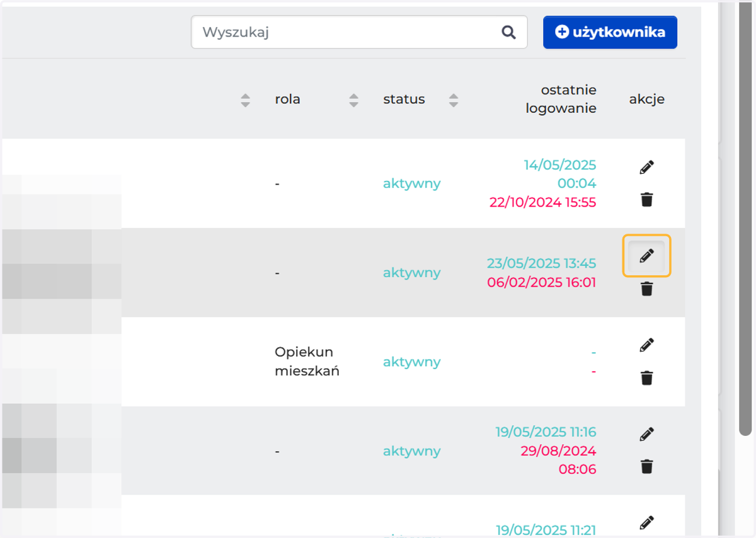Add a new użytkownika

tap(610, 32)
